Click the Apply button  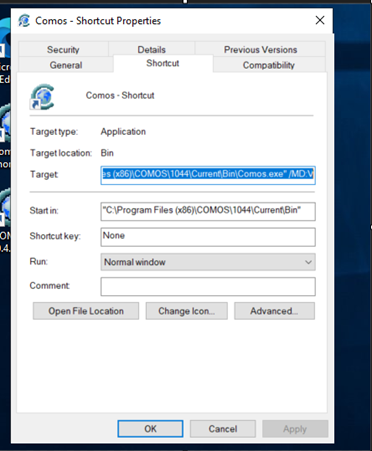pos(295,429)
